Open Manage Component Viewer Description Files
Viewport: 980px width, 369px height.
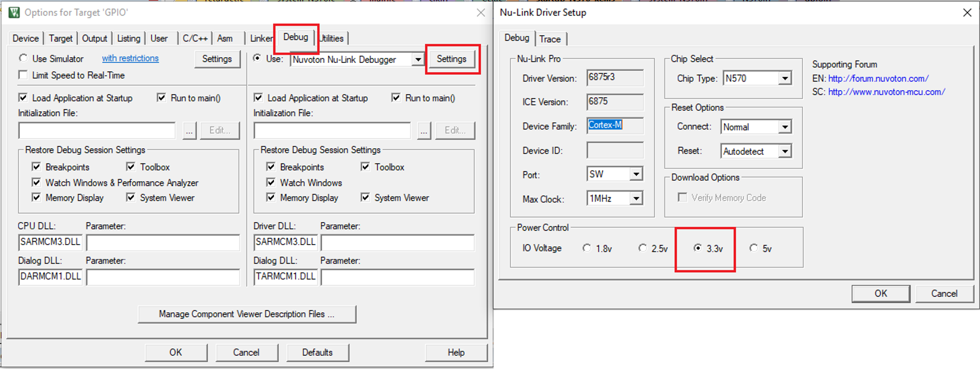tap(247, 314)
